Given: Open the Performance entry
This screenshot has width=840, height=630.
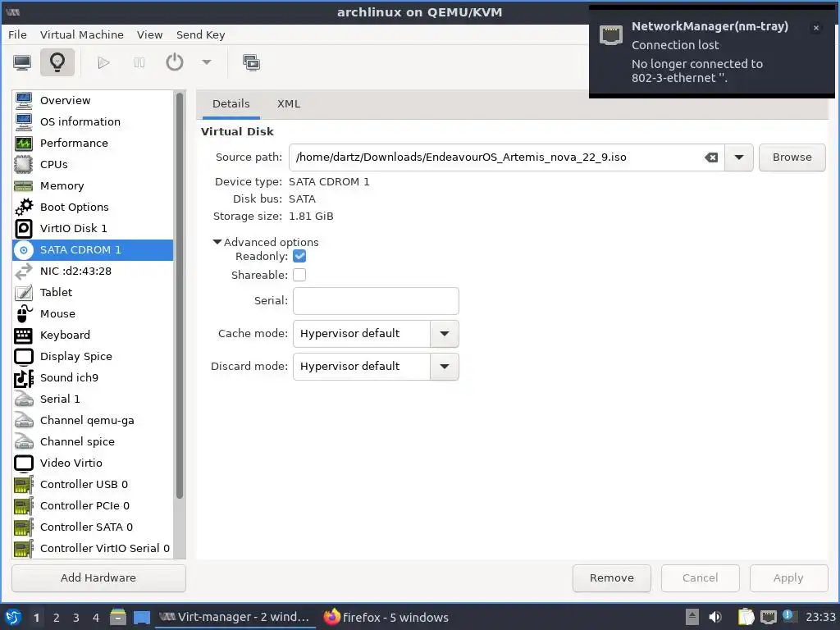Looking at the screenshot, I should [x=93, y=143].
